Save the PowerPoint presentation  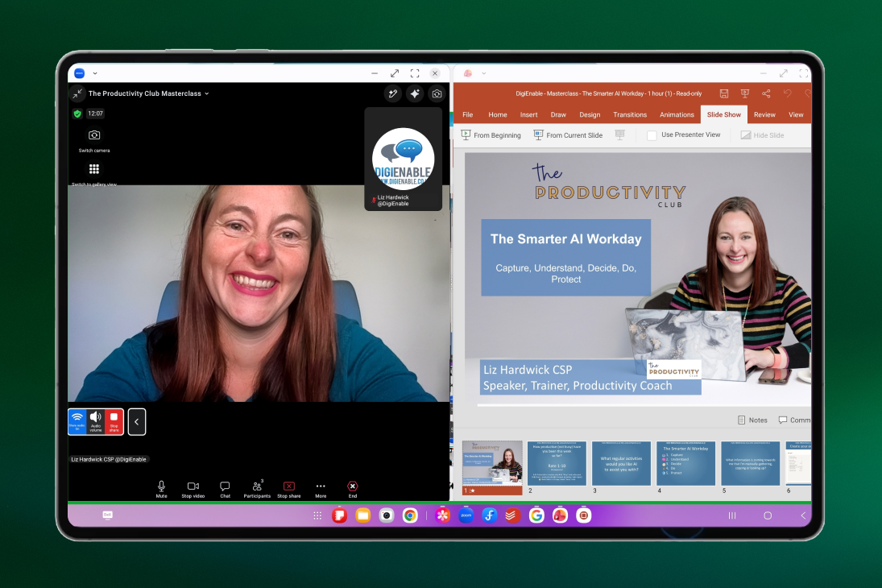point(724,93)
